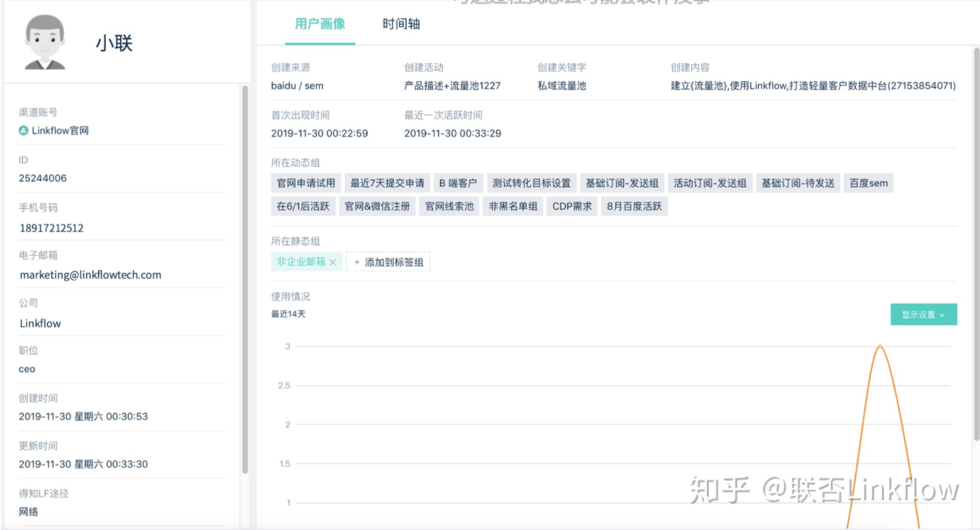Click the 官网申请试用 dynamic group tag
The height and width of the screenshot is (530, 980).
306,183
